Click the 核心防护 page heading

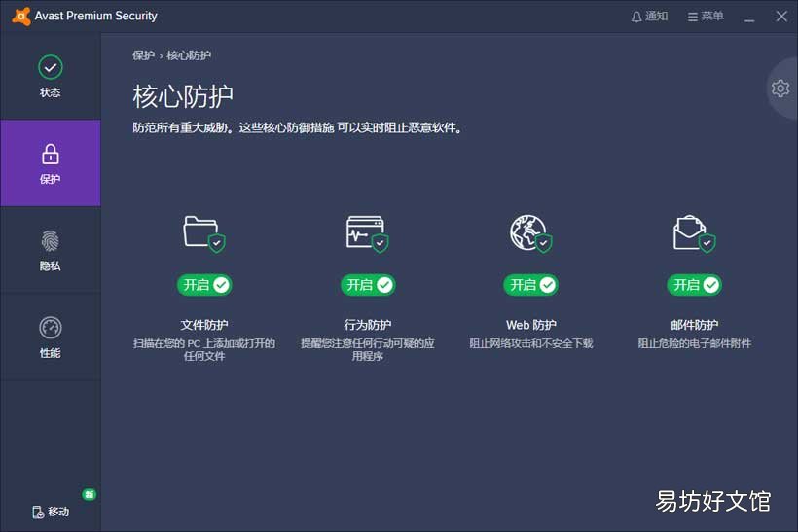[183, 96]
